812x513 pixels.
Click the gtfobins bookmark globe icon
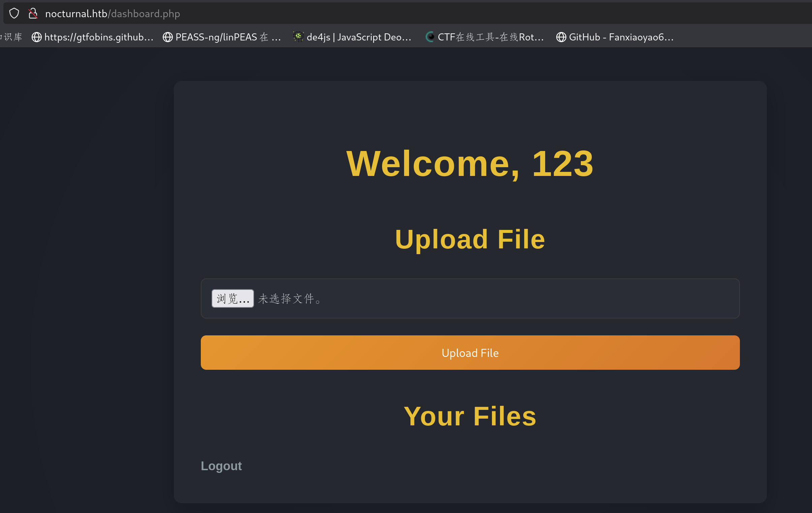(x=36, y=37)
